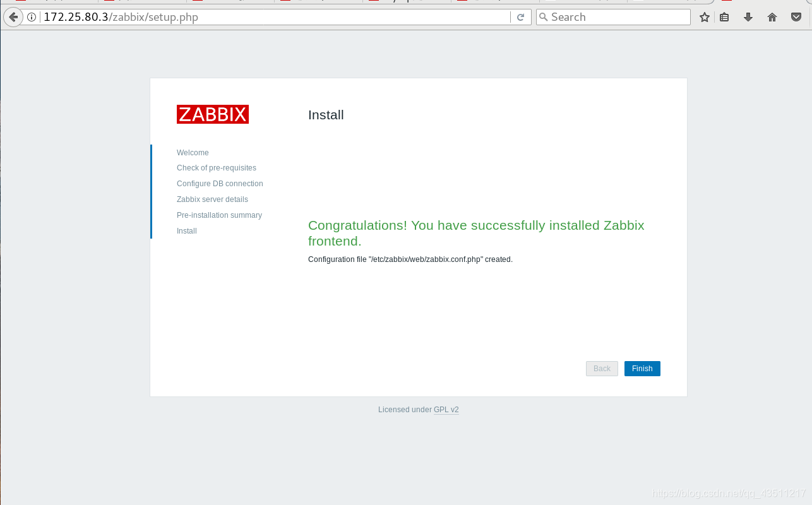Select Check of pre-requisites step
Screen dimensions: 812x505
pyautogui.click(x=217, y=168)
